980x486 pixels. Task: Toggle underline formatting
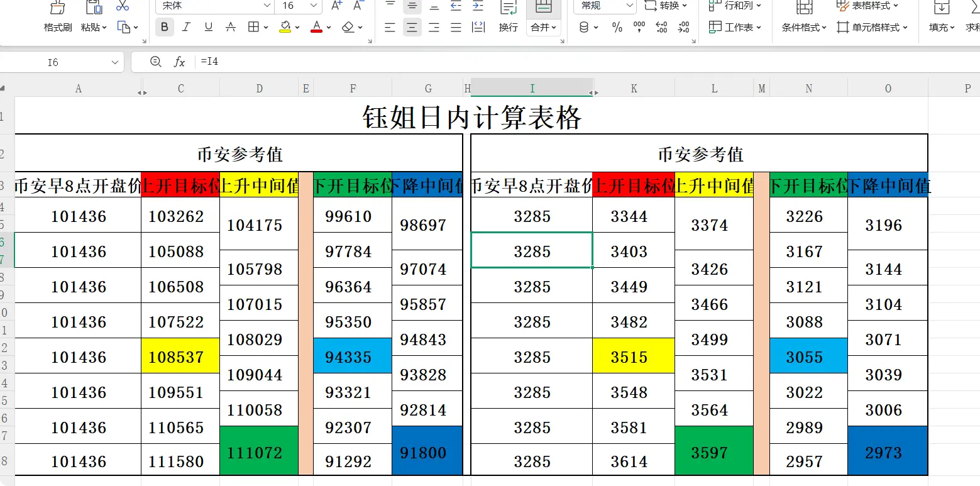point(208,27)
